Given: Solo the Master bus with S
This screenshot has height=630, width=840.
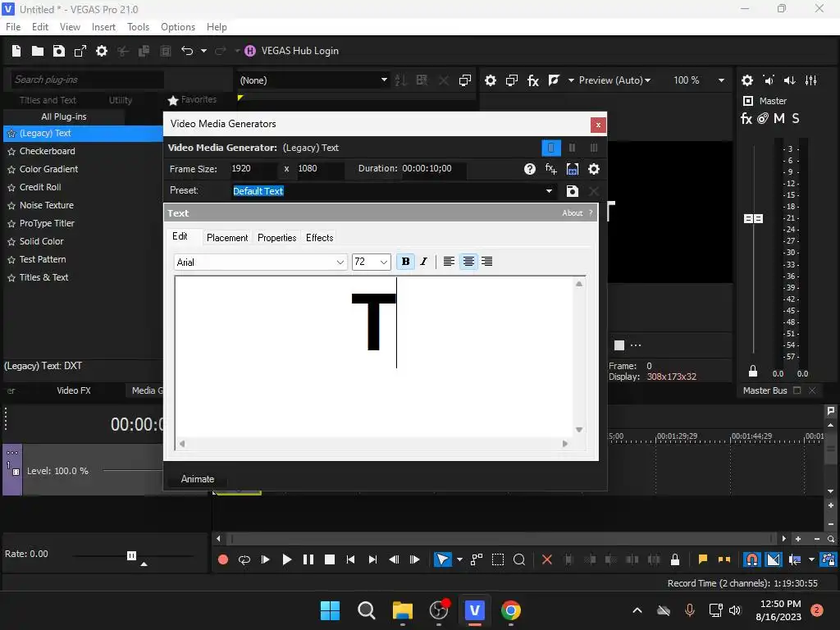Looking at the screenshot, I should 796,119.
